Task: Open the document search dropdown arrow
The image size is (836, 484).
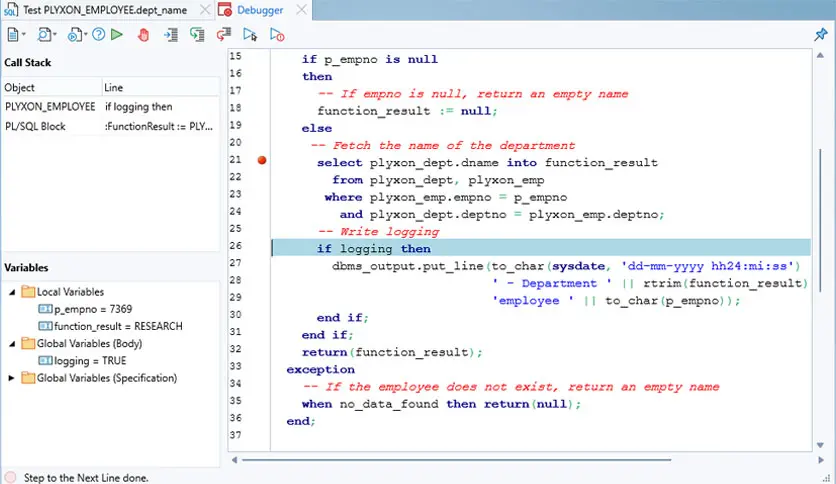Action: 55,35
